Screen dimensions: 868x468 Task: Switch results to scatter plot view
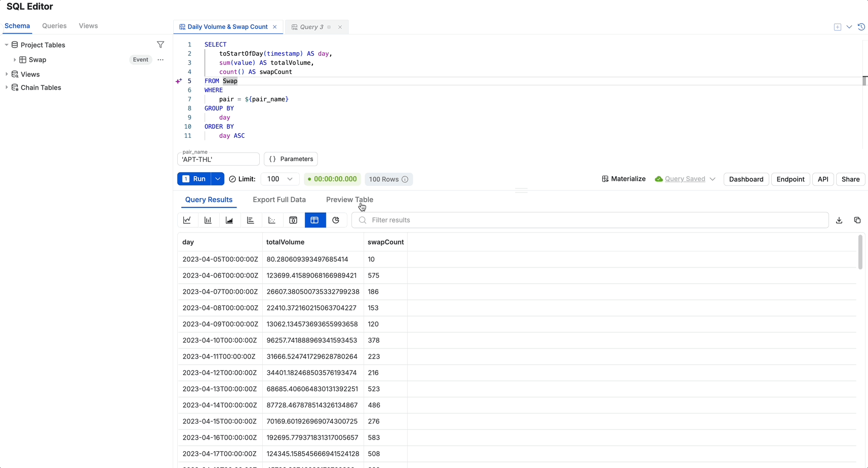(x=272, y=220)
